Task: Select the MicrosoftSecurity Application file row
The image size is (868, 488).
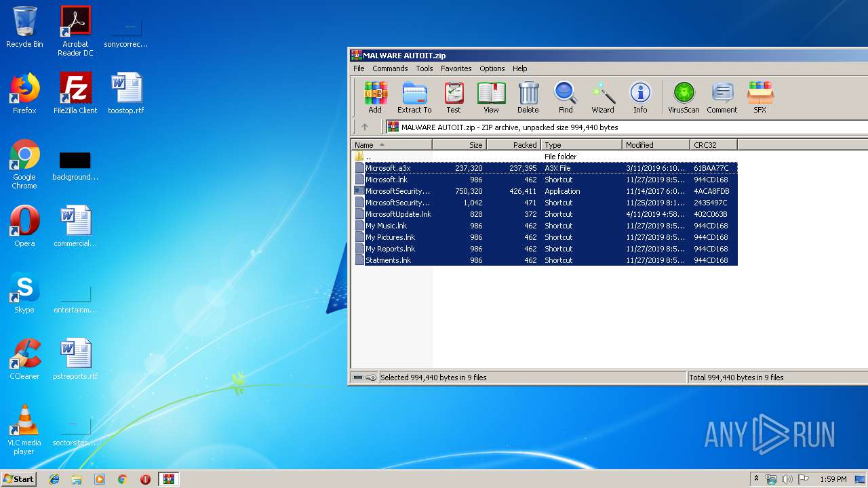Action: click(x=545, y=191)
